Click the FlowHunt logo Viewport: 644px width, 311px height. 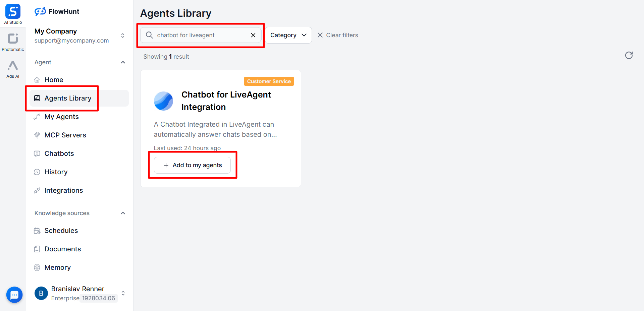point(57,11)
